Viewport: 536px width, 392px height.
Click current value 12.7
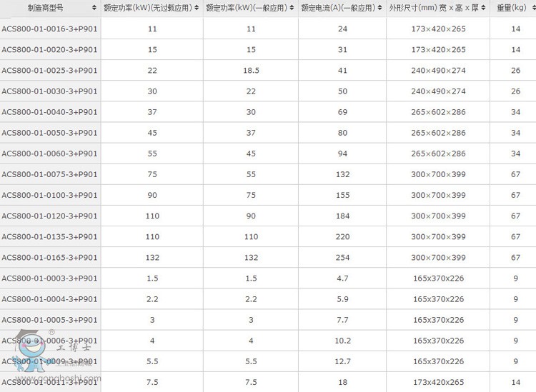pyautogui.click(x=342, y=361)
